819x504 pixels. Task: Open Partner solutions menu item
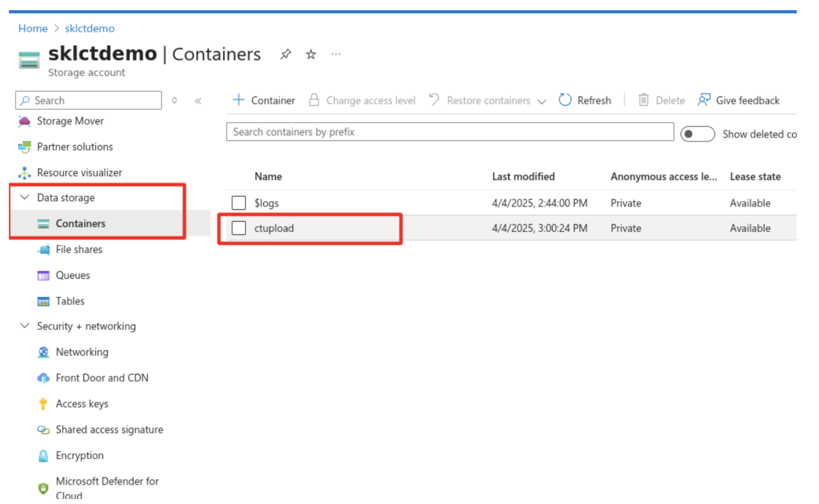point(75,147)
